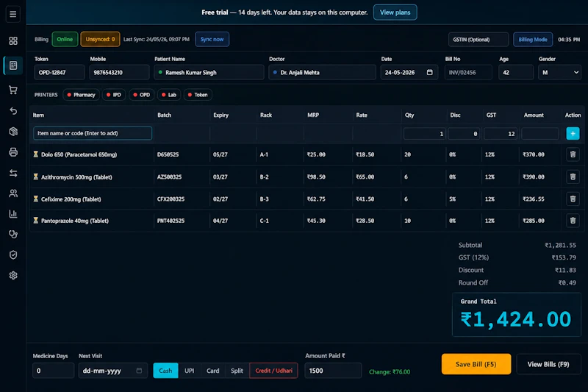Click the Bill No field

[x=468, y=72]
